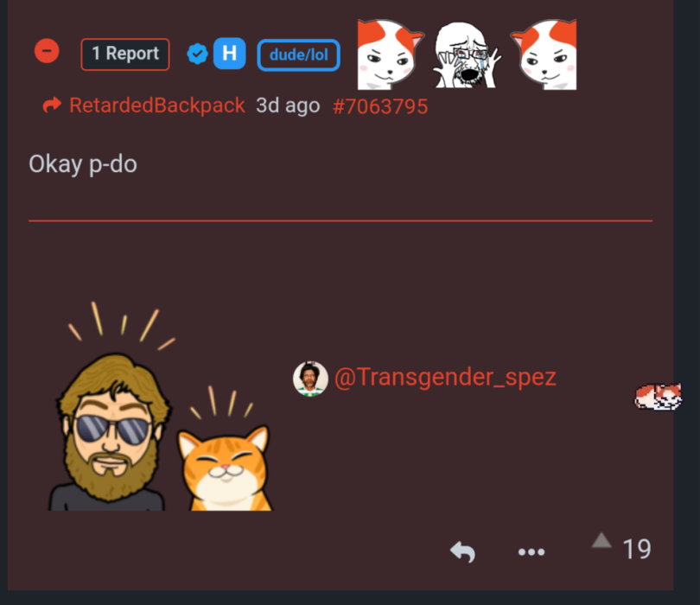Click the crying wojak emoji
Viewport: 700px width, 605px height.
[467, 54]
